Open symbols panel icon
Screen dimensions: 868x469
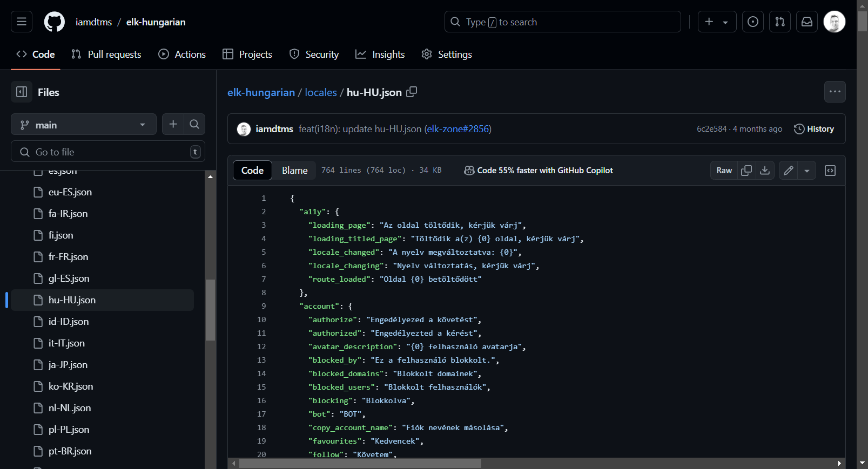[830, 171]
